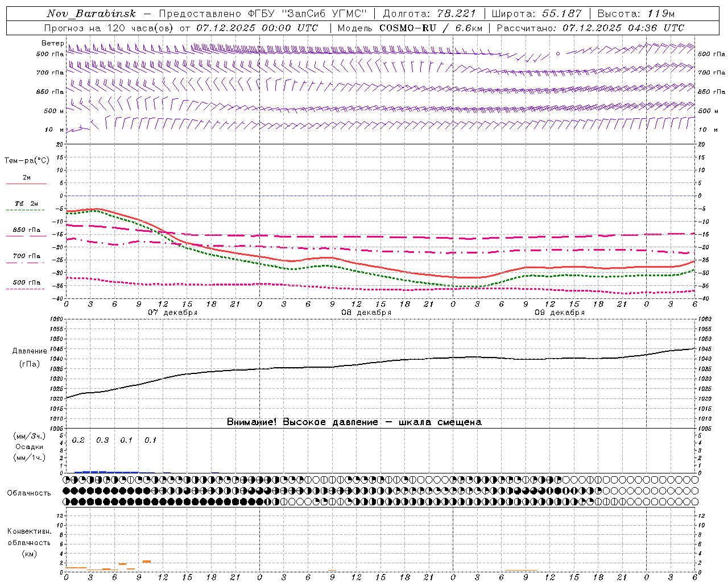Select the longitude value Долгота: 78.221
The height and width of the screenshot is (582, 728).
click(x=429, y=14)
